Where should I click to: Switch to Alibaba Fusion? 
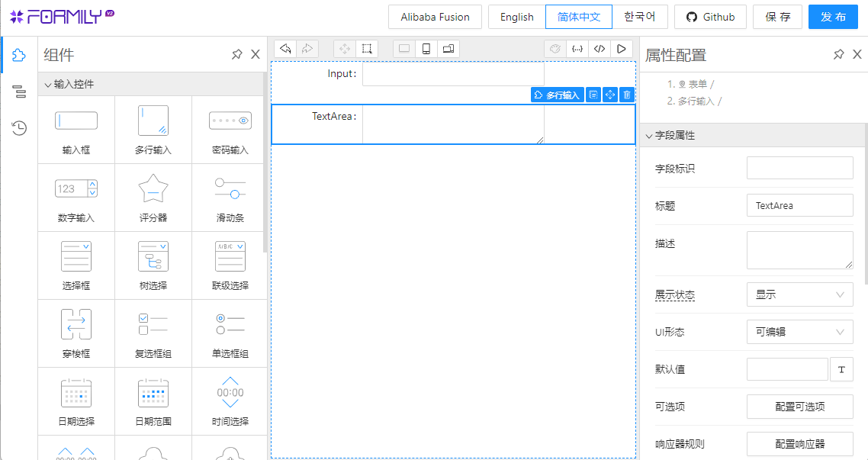[x=435, y=17]
